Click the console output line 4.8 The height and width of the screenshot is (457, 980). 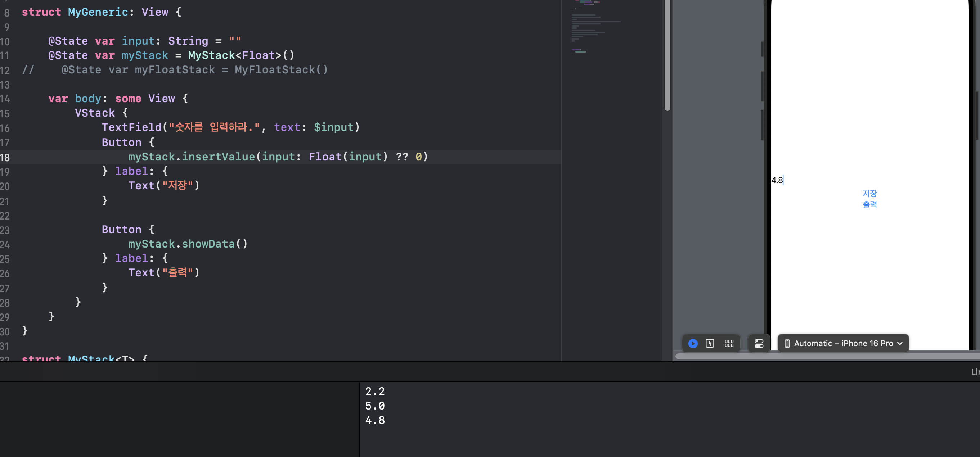click(375, 420)
